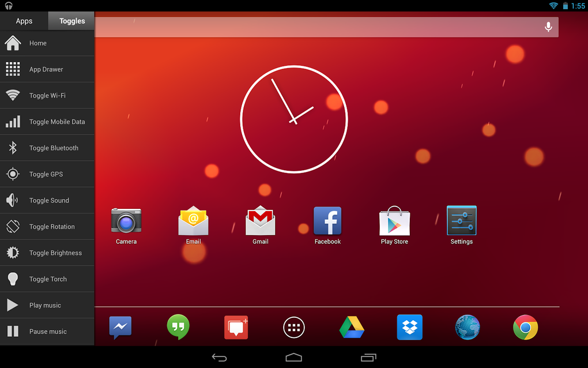588x368 pixels.
Task: Toggle Bluetooth on or off
Action: coord(46,148)
